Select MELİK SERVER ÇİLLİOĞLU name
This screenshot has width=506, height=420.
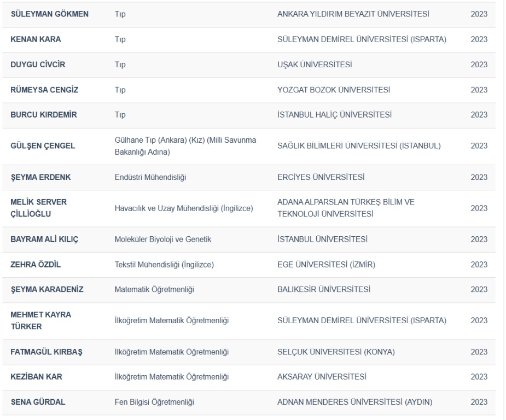pos(39,208)
